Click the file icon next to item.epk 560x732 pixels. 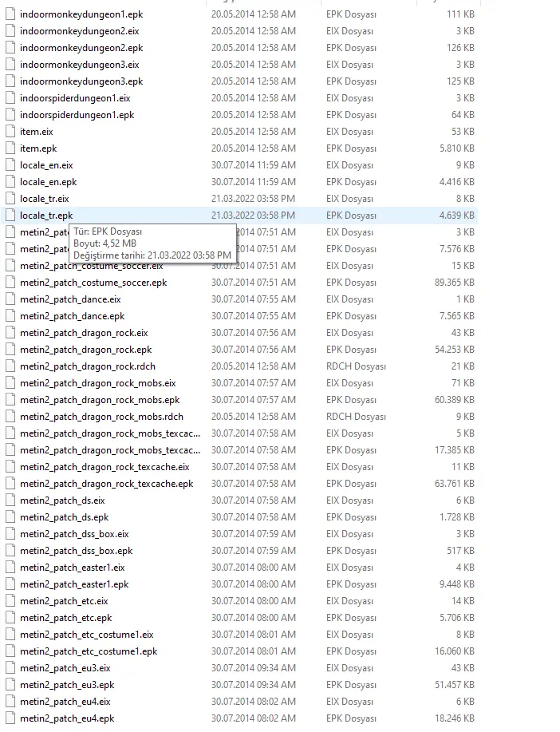pyautogui.click(x=10, y=148)
